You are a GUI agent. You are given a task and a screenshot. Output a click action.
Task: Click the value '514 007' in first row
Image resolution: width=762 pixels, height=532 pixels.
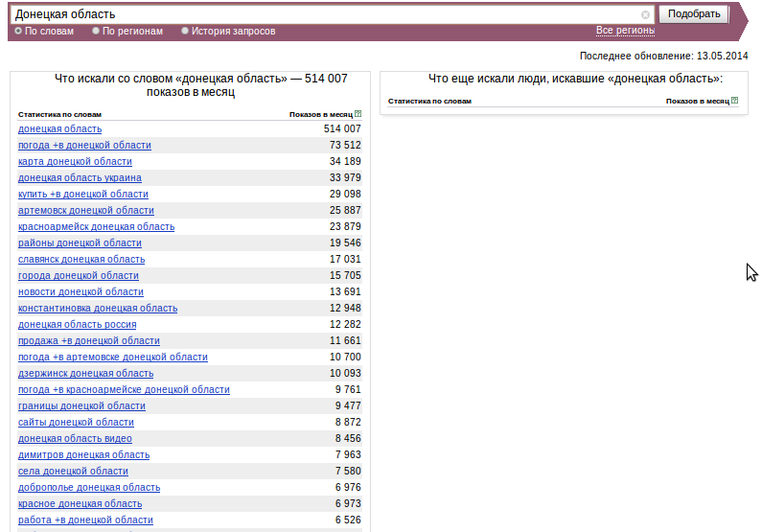(x=342, y=128)
